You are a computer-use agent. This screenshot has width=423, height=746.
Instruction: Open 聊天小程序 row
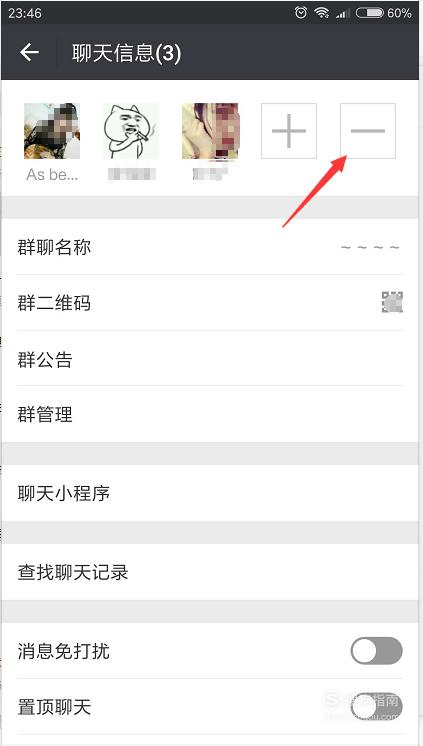tap(211, 493)
